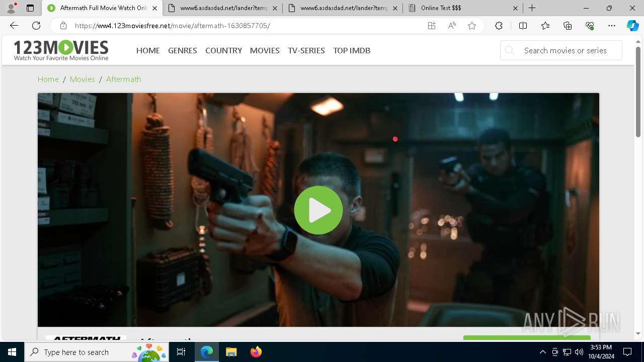Open the GENRES menu
Screen dimensions: 644x362
pos(183,50)
